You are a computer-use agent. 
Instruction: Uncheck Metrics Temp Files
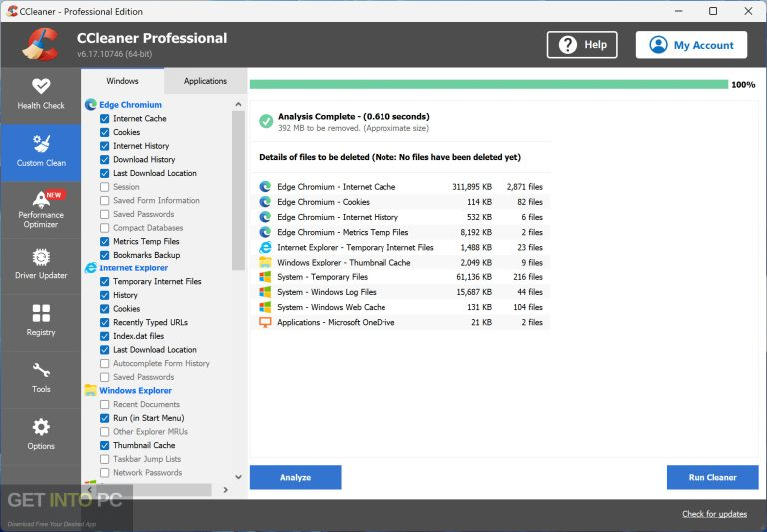(x=104, y=242)
